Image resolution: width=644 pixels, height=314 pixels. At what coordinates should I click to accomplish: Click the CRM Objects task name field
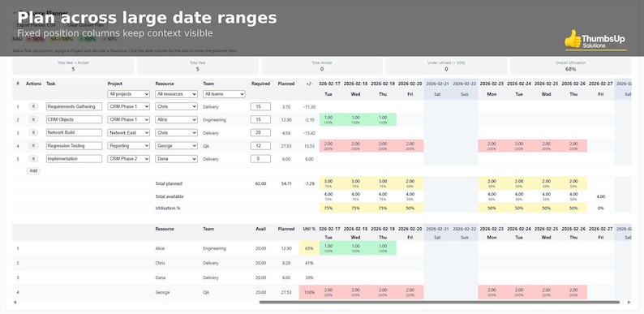(74, 119)
